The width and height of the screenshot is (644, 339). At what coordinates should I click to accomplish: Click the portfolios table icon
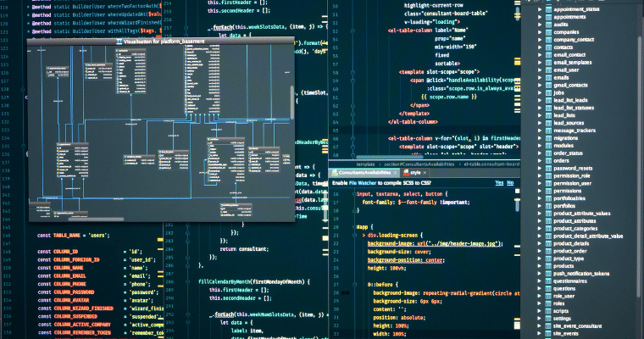tap(548, 206)
